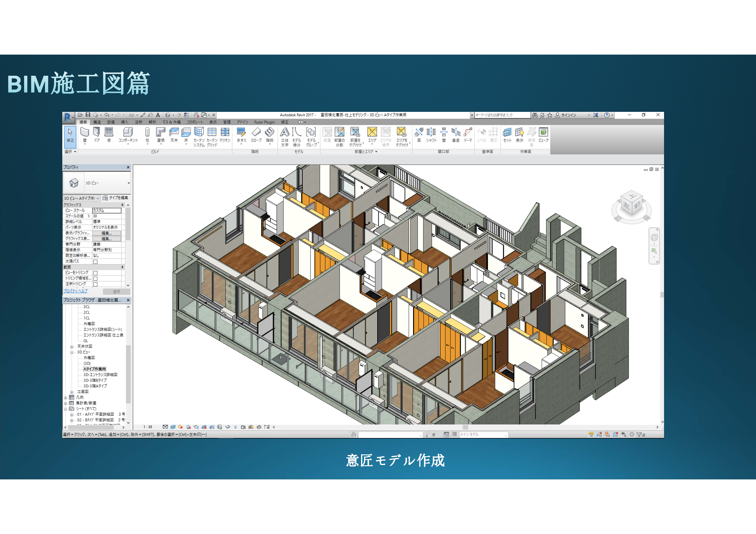The image size is (756, 534).
Task: Collapse the 3D ビュー tree node
Action: [x=72, y=352]
